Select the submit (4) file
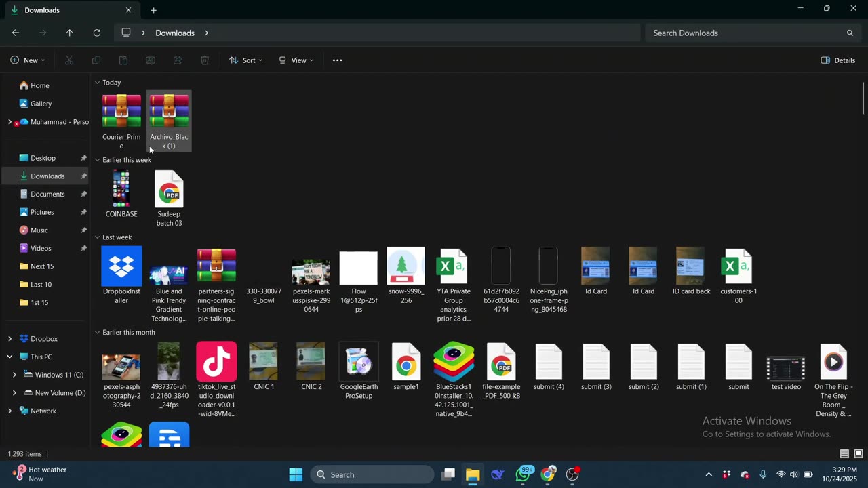Image resolution: width=868 pixels, height=488 pixels. click(x=549, y=367)
